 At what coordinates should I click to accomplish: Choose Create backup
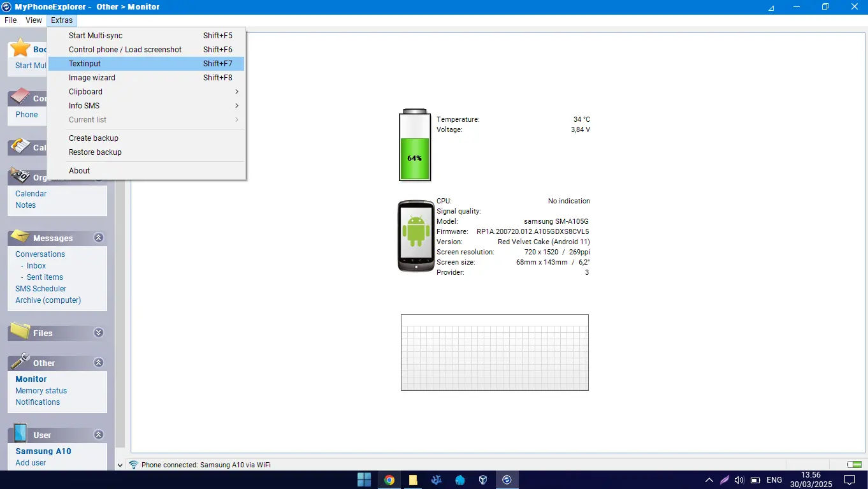point(146,138)
